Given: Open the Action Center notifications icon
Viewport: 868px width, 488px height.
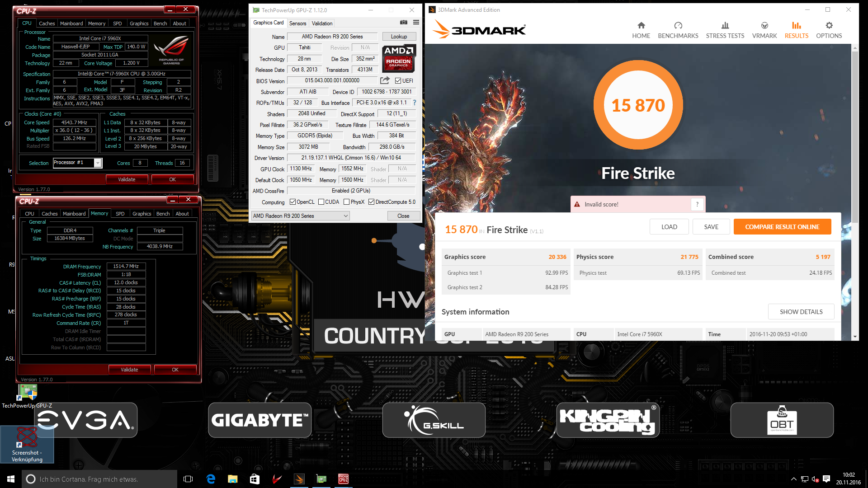Looking at the screenshot, I should pos(826,479).
